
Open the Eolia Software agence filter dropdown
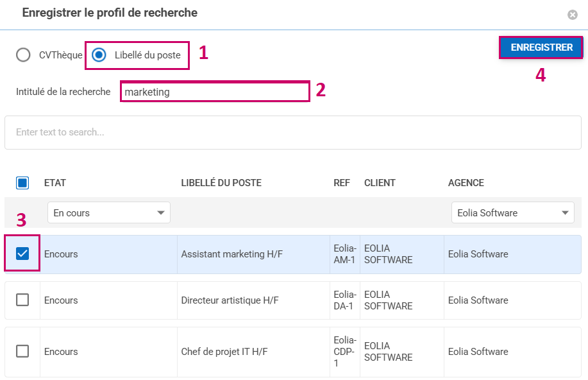click(512, 212)
